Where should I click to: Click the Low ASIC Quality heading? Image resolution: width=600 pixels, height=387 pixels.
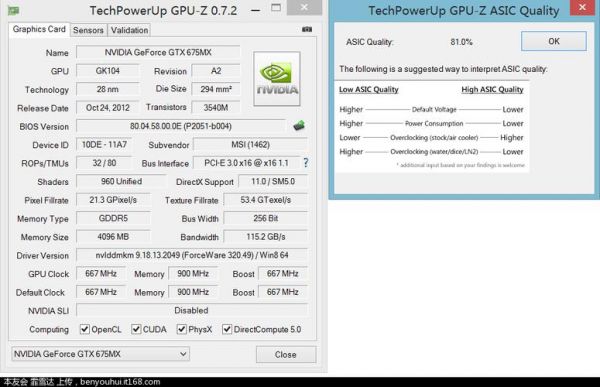click(x=368, y=89)
